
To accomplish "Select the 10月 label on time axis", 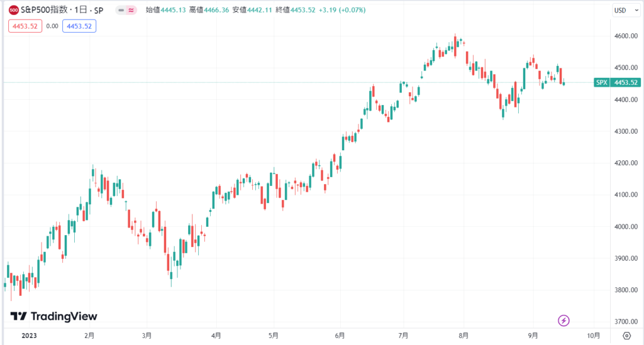I will click(x=594, y=336).
